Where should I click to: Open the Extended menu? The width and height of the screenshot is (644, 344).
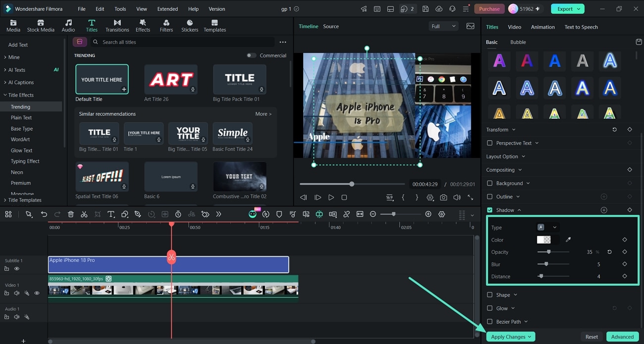(x=167, y=9)
